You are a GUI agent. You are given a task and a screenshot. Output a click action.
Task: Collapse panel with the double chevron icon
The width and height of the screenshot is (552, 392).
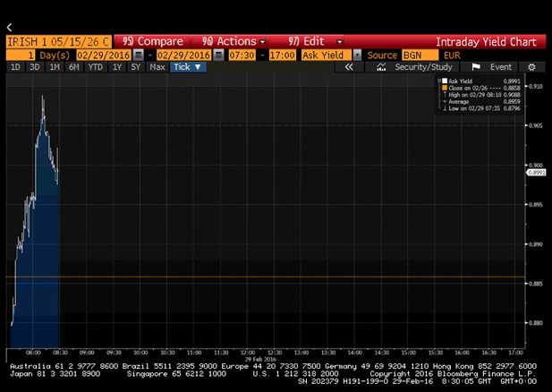click(350, 67)
